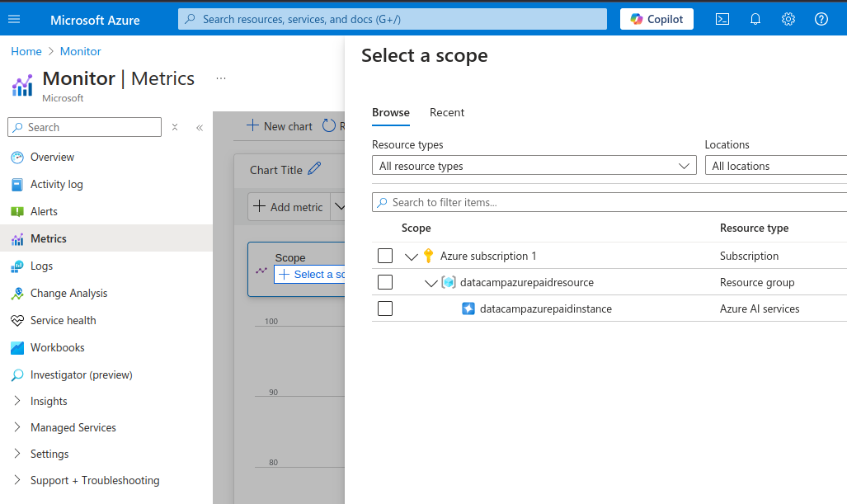Click the Logs icon in the sidebar

click(x=17, y=266)
